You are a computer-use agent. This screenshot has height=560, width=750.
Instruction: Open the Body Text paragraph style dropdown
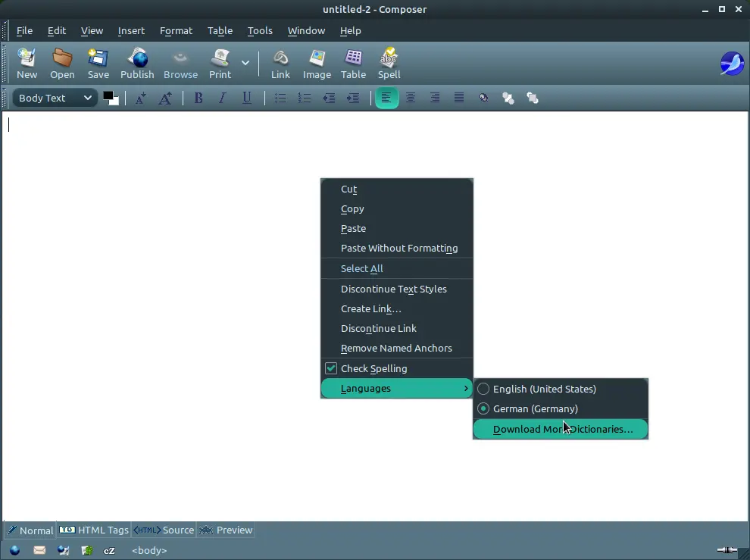53,98
